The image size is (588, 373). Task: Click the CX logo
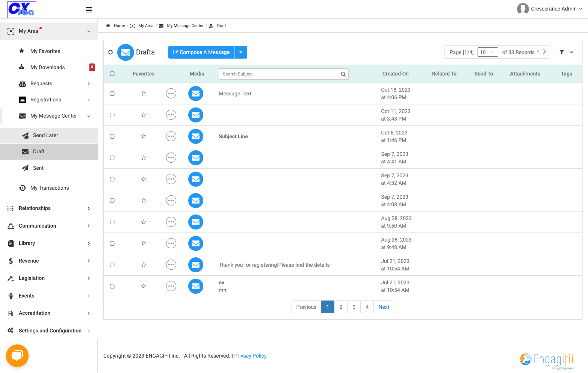click(22, 9)
